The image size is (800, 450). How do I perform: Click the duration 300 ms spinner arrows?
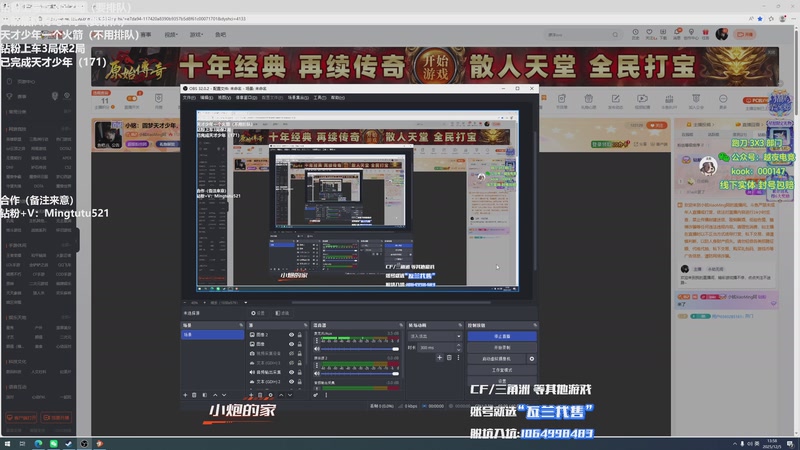click(x=458, y=347)
